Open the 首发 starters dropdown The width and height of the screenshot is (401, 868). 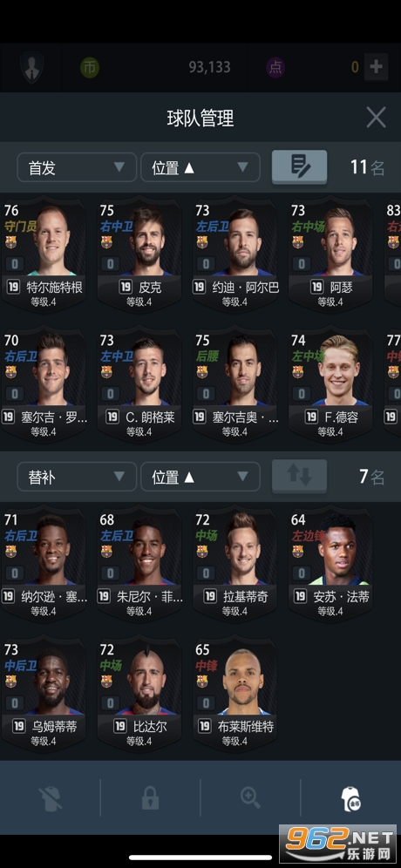[x=77, y=167]
